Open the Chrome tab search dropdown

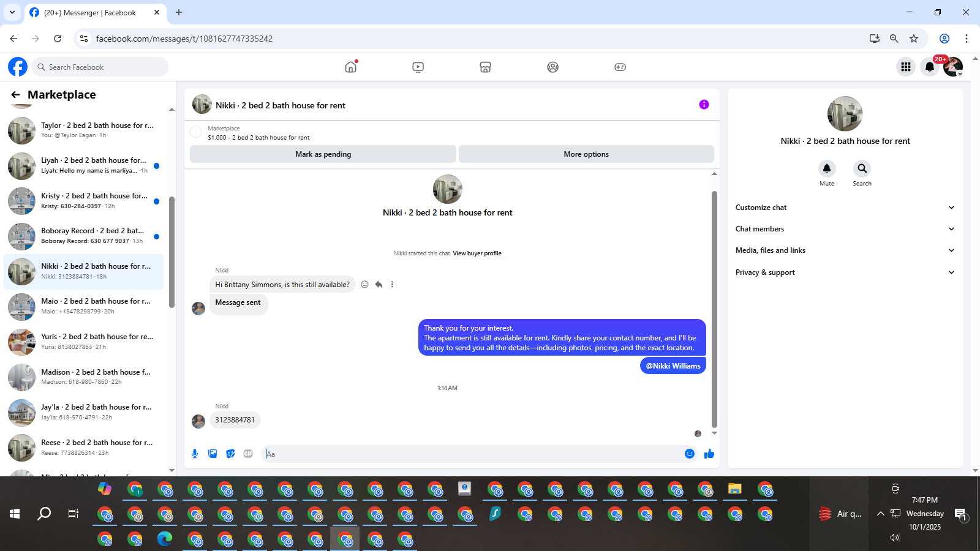[x=12, y=12]
